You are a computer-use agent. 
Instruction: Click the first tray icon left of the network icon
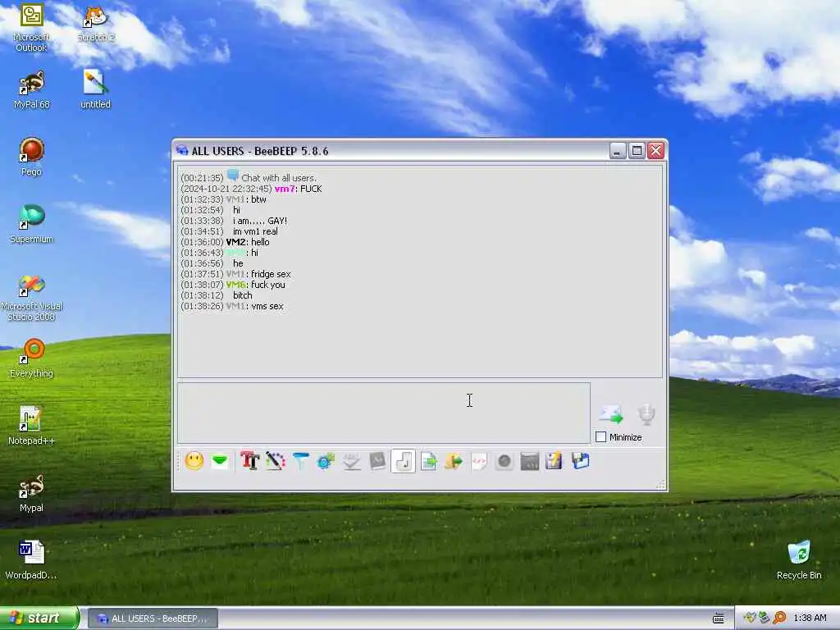point(750,618)
